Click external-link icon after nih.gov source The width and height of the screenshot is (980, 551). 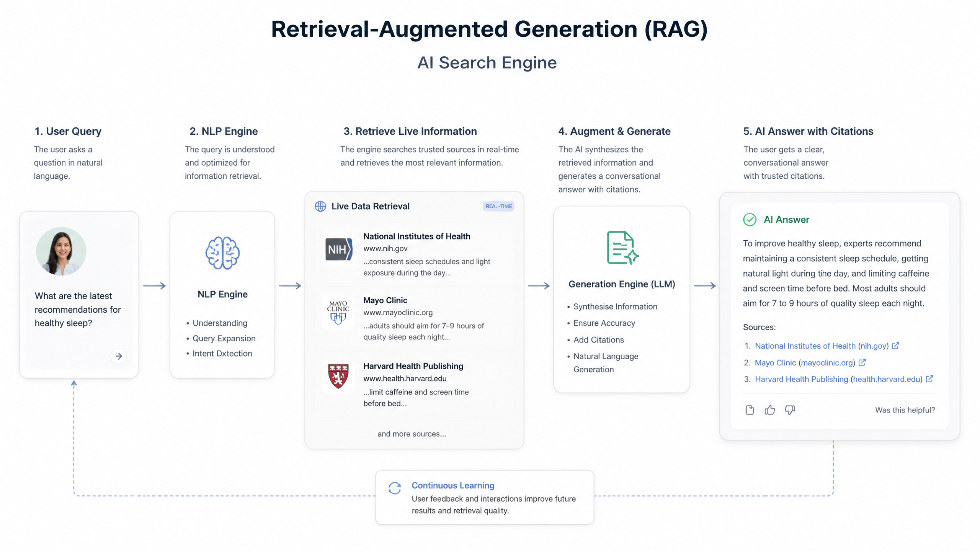click(x=895, y=346)
